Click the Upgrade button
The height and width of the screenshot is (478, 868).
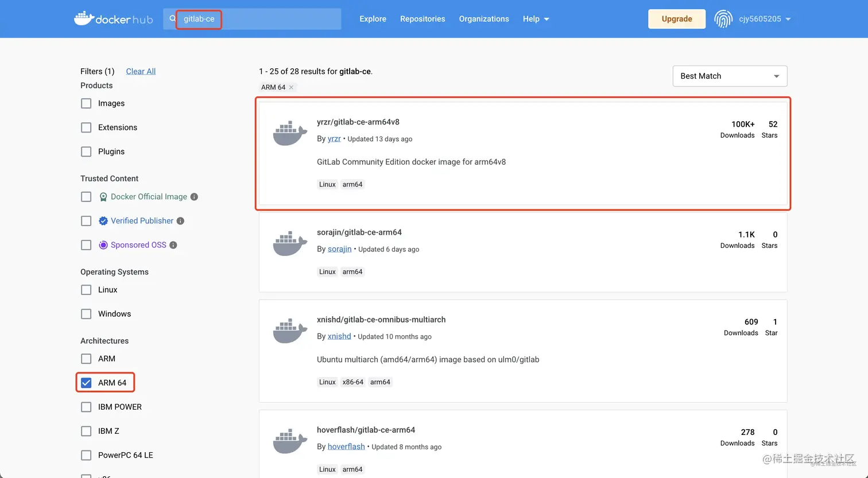(x=677, y=19)
